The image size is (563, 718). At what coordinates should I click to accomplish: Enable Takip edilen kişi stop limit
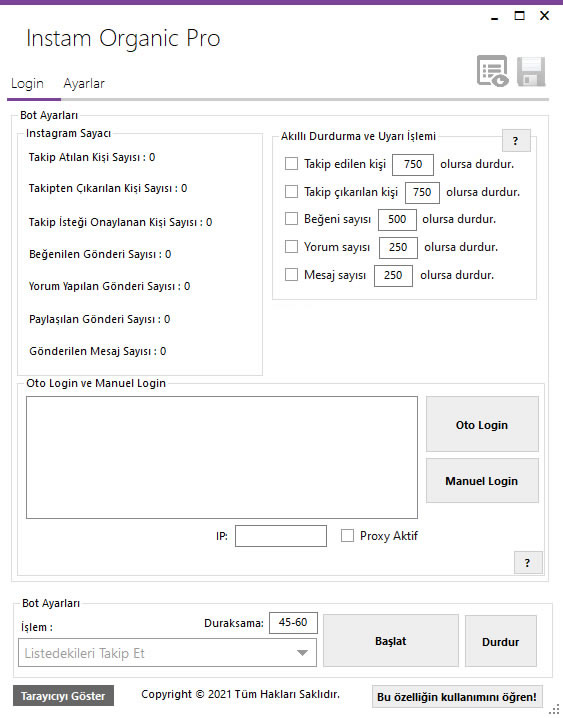point(292,163)
